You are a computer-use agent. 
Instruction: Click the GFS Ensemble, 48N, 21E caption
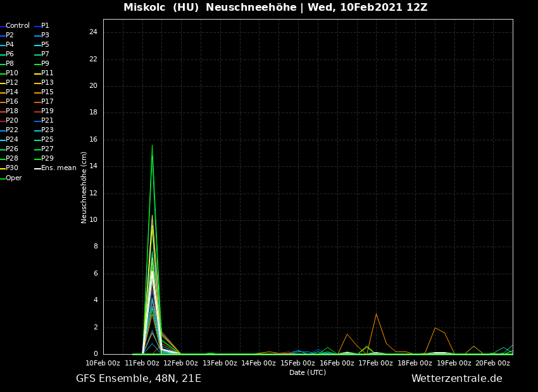pos(139,379)
